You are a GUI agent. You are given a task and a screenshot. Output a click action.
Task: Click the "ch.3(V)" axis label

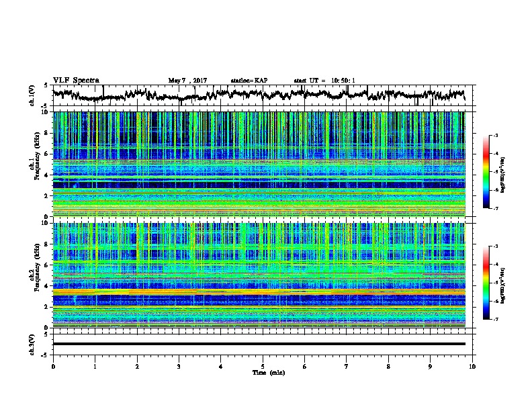click(x=32, y=345)
